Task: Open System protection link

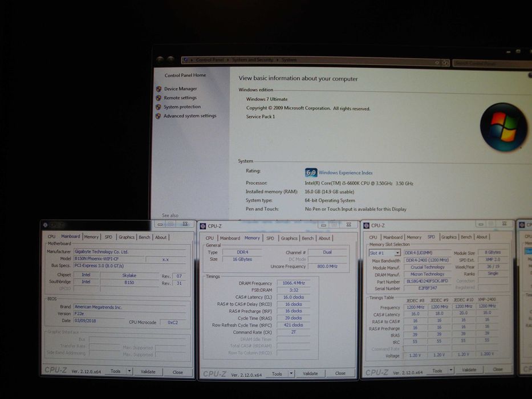Action: (x=182, y=107)
